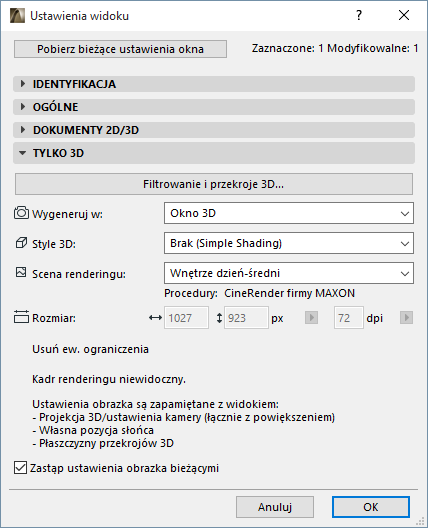Click the image icon beside Scena renderingu
The image size is (428, 528).
click(21, 272)
